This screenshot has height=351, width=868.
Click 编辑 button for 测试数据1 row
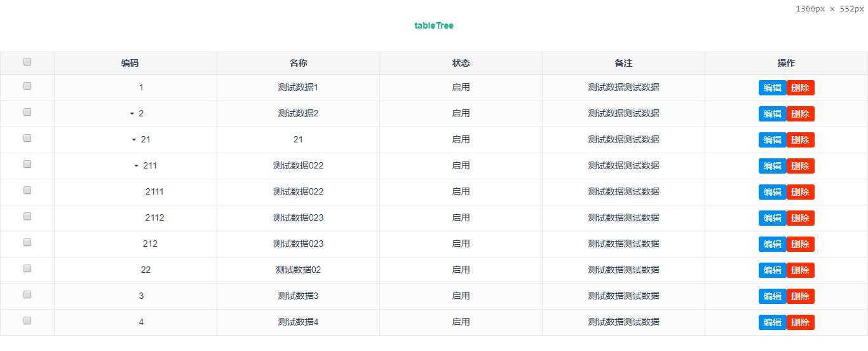point(772,88)
